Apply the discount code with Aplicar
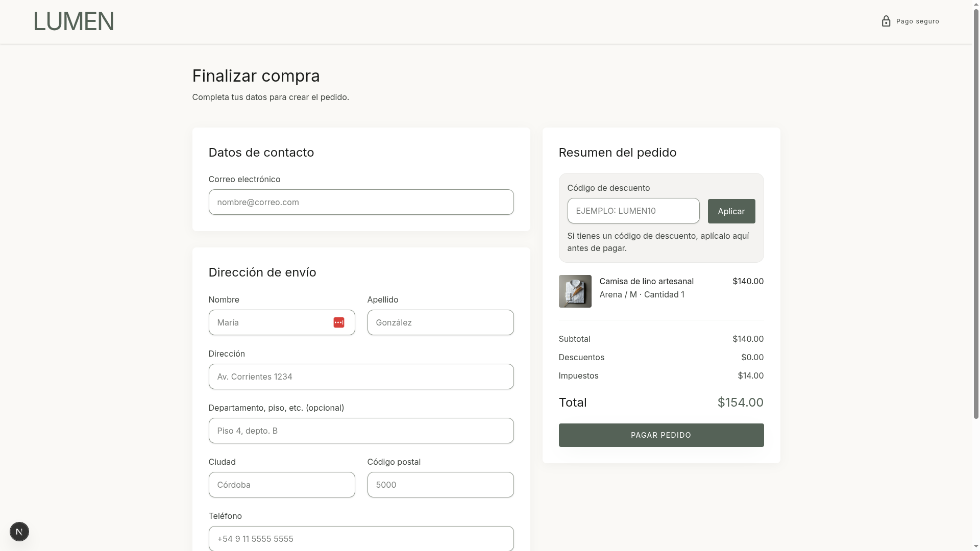 click(731, 211)
